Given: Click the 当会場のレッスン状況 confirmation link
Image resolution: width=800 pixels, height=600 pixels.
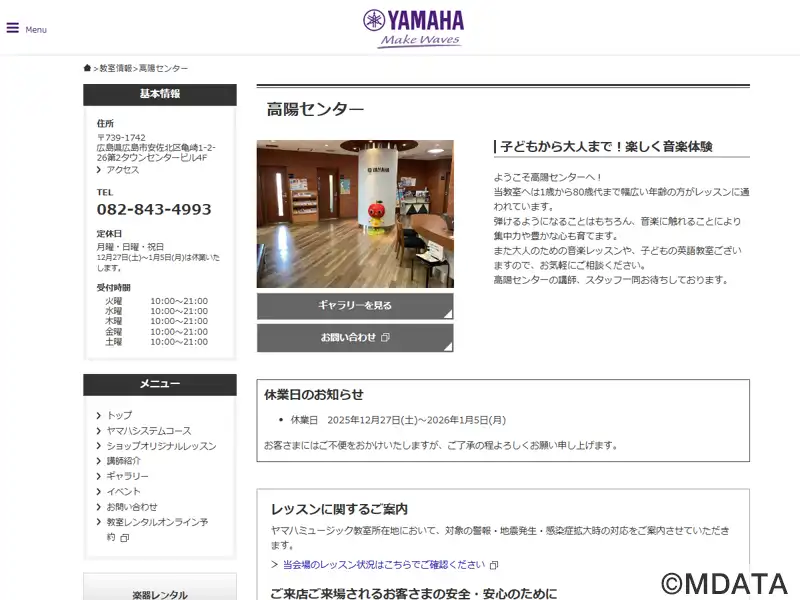Looking at the screenshot, I should point(383,565).
